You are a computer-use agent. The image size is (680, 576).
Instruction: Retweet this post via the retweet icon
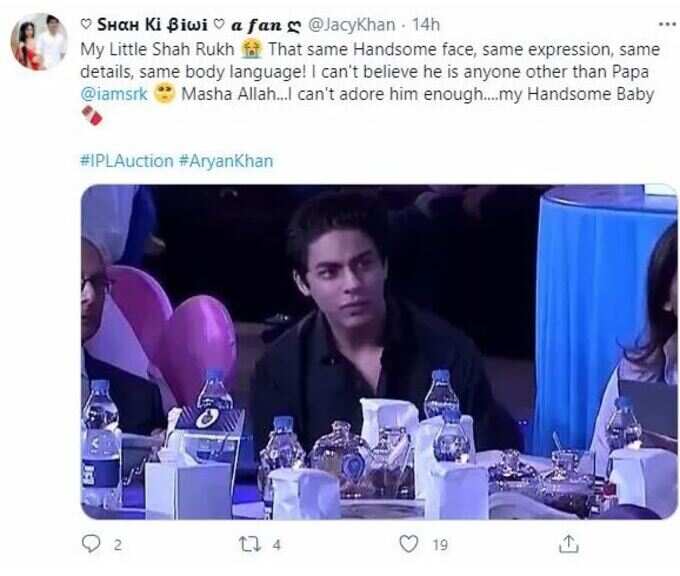coord(251,544)
